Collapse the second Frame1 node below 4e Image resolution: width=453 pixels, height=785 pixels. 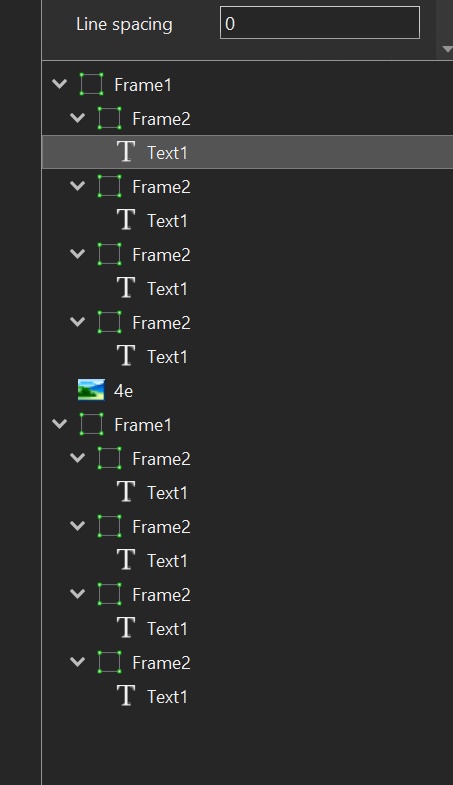[x=60, y=424]
